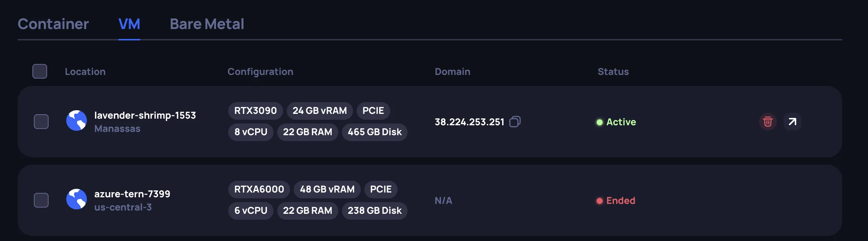The height and width of the screenshot is (241, 868).
Task: Click the globe icon beside azure-tern-7399
Action: (x=76, y=200)
